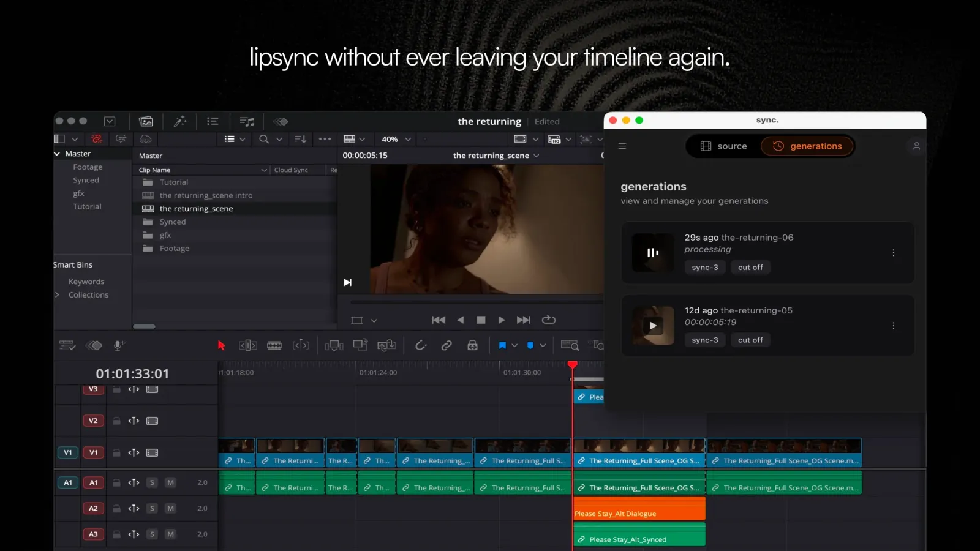Viewport: 980px width, 551px height.
Task: Click sync-3 tag on the-returning-06
Action: click(705, 268)
